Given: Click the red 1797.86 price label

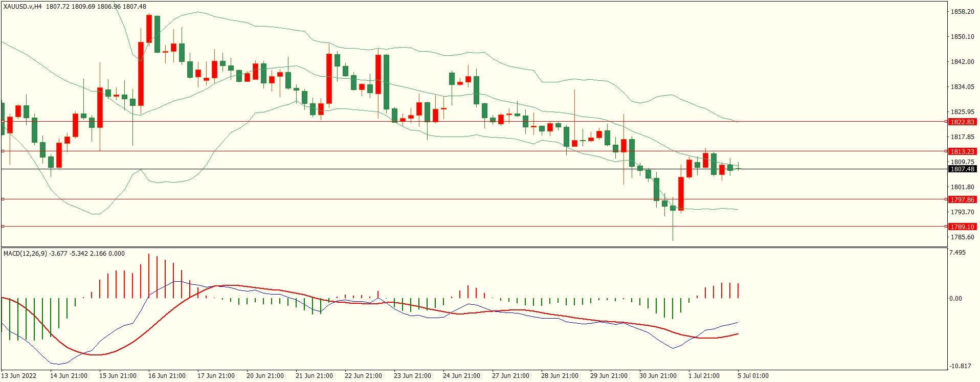Looking at the screenshot, I should pos(962,199).
